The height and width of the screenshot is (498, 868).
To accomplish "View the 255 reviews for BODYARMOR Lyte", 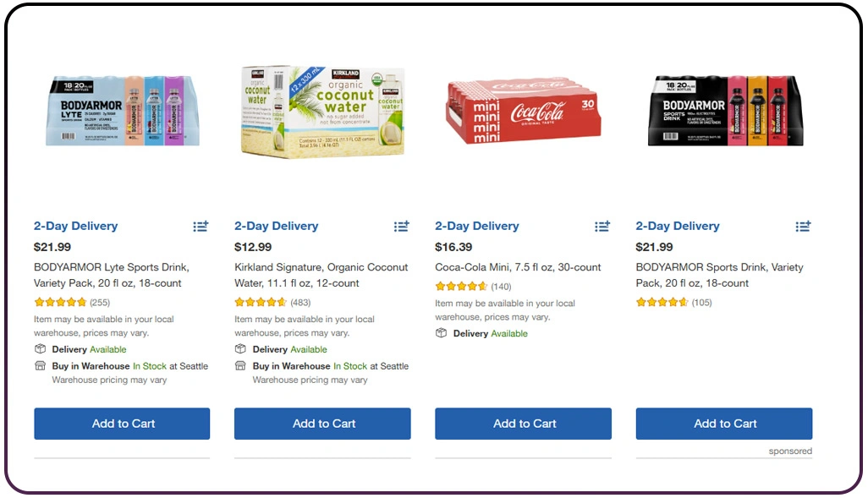I will 99,301.
